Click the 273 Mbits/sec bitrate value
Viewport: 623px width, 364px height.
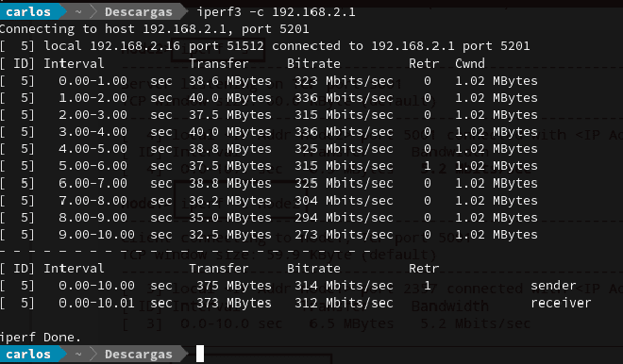tap(344, 235)
